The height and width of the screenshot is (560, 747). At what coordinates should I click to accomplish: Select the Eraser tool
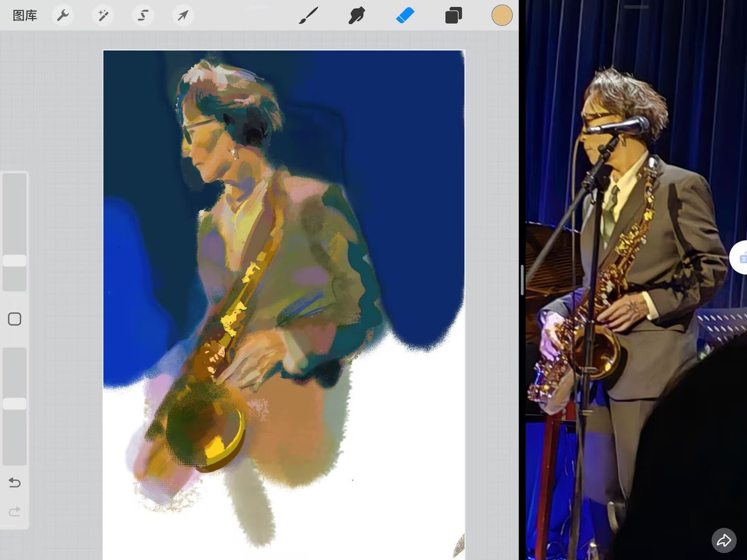tap(405, 16)
